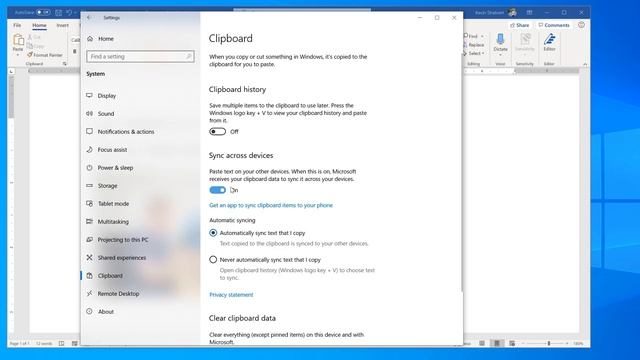Image resolution: width=640 pixels, height=360 pixels.
Task: Click the Word tab selector ruler corner
Action: [x=11, y=71]
